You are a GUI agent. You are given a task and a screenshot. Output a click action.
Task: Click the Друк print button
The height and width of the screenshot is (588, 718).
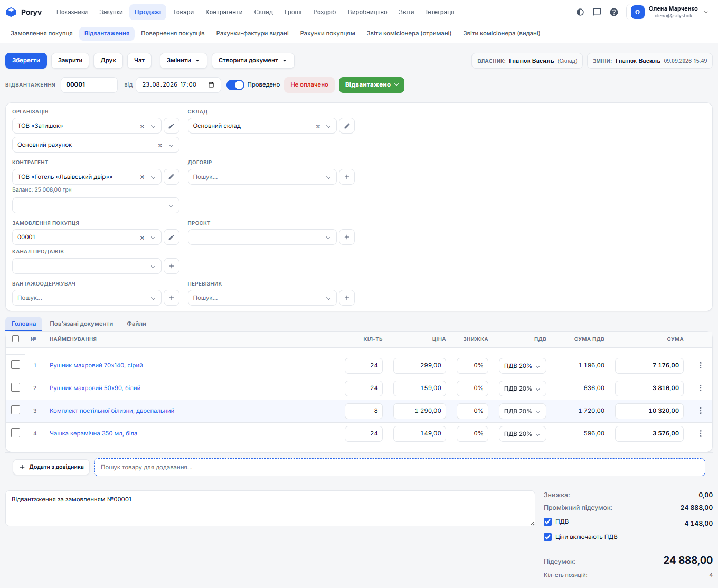(x=108, y=61)
